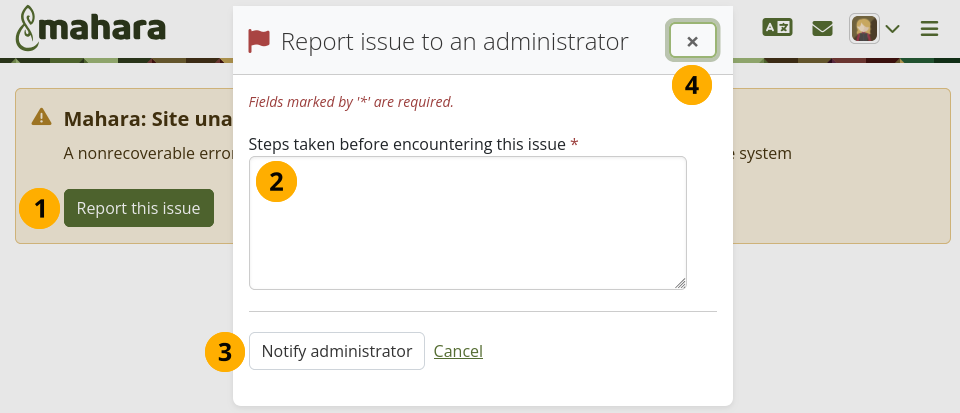Click the user profile avatar
This screenshot has height=413, width=960.
pyautogui.click(x=864, y=28)
